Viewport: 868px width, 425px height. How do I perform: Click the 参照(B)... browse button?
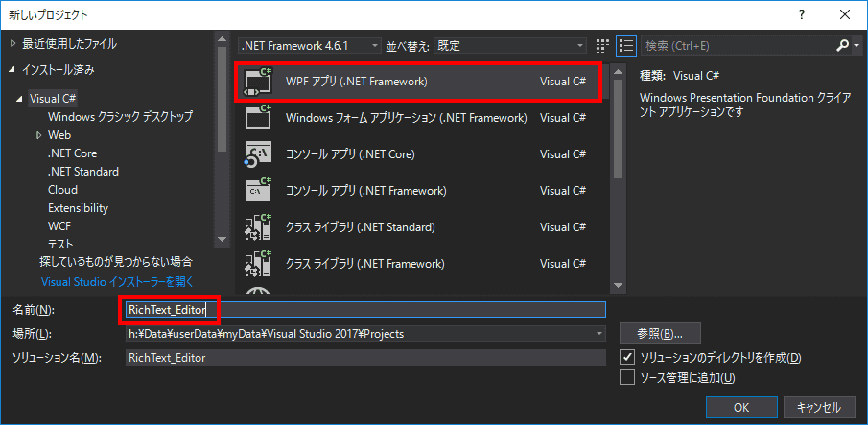[661, 334]
